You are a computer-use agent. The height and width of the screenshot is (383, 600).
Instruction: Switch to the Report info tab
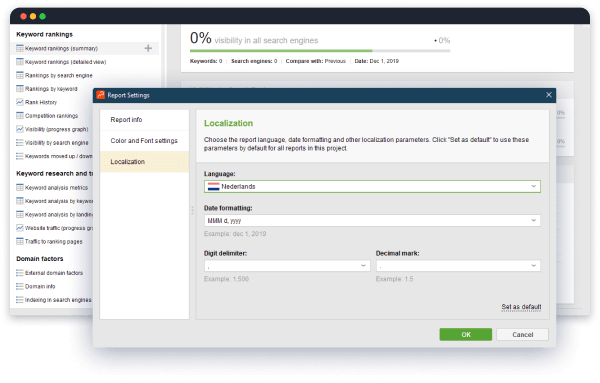tap(144, 120)
